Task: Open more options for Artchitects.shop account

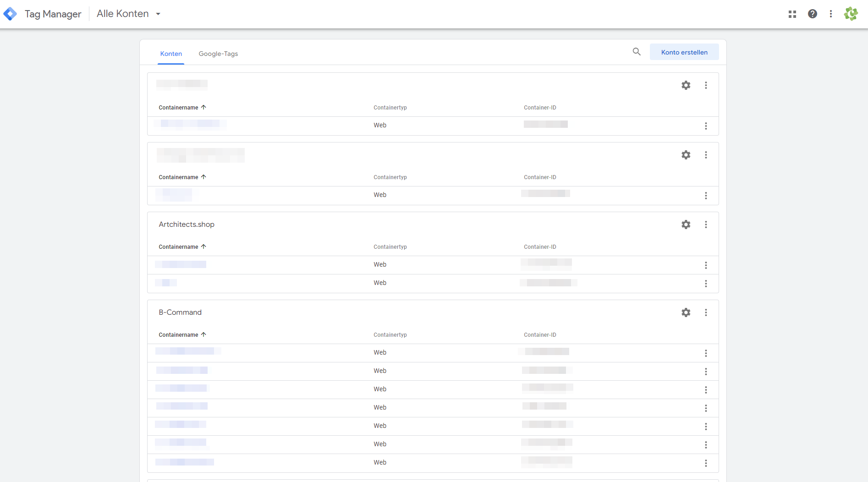Action: click(x=706, y=225)
